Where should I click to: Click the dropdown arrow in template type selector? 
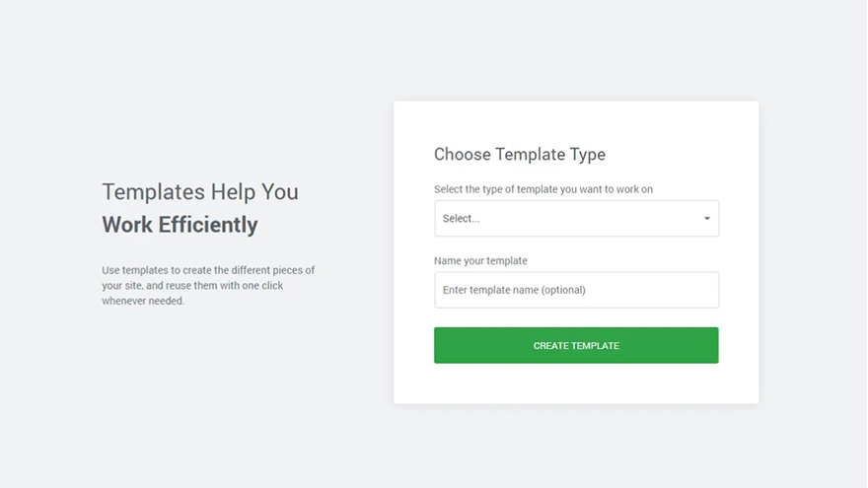[706, 219]
